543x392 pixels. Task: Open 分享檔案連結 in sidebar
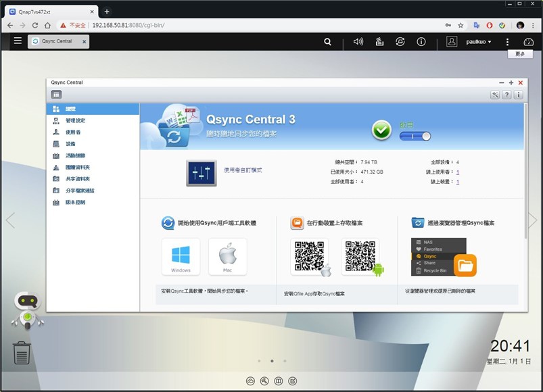pos(93,191)
